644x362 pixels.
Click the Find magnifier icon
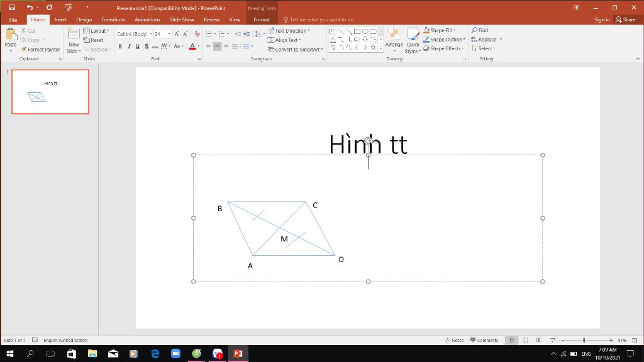474,30
